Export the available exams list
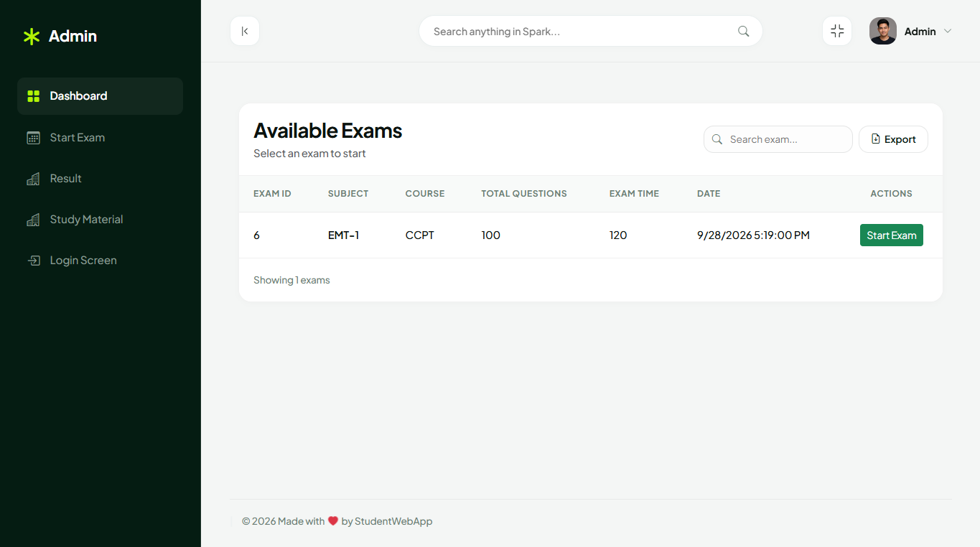The image size is (980, 547). 893,139
